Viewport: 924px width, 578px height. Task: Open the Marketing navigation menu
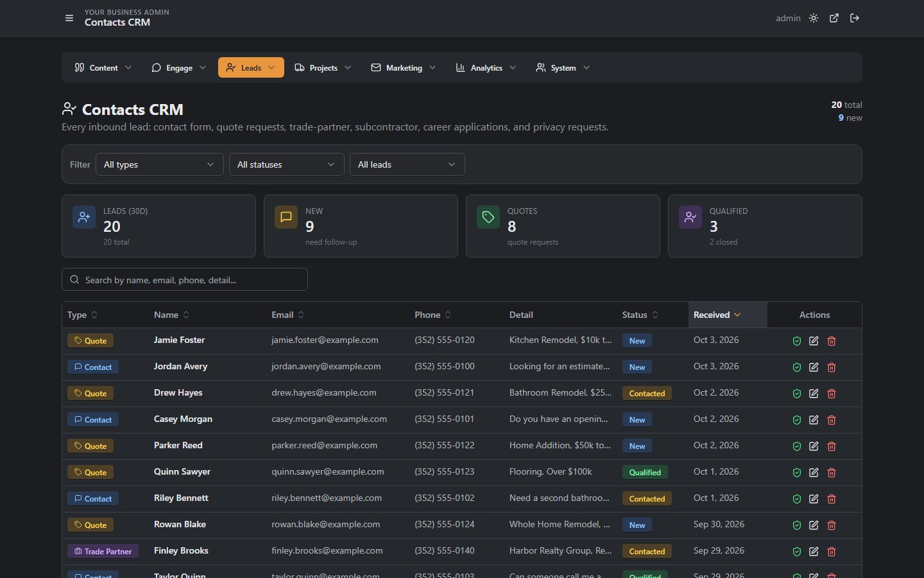pos(404,67)
